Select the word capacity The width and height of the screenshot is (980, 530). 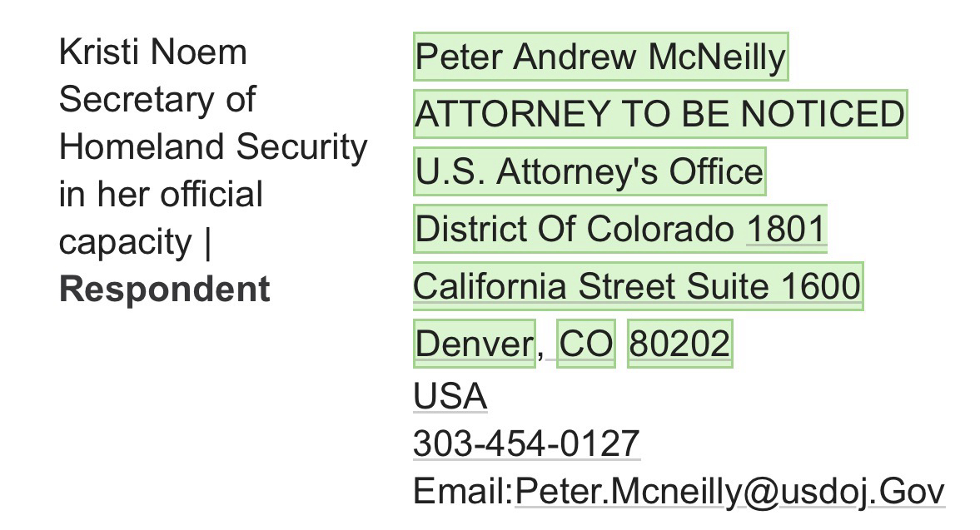pyautogui.click(x=125, y=242)
